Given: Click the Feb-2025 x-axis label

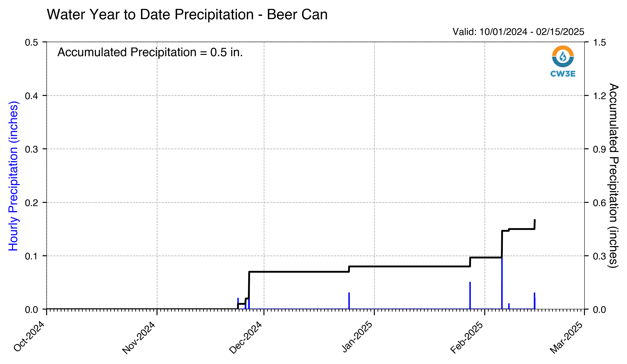Looking at the screenshot, I should point(467,337).
